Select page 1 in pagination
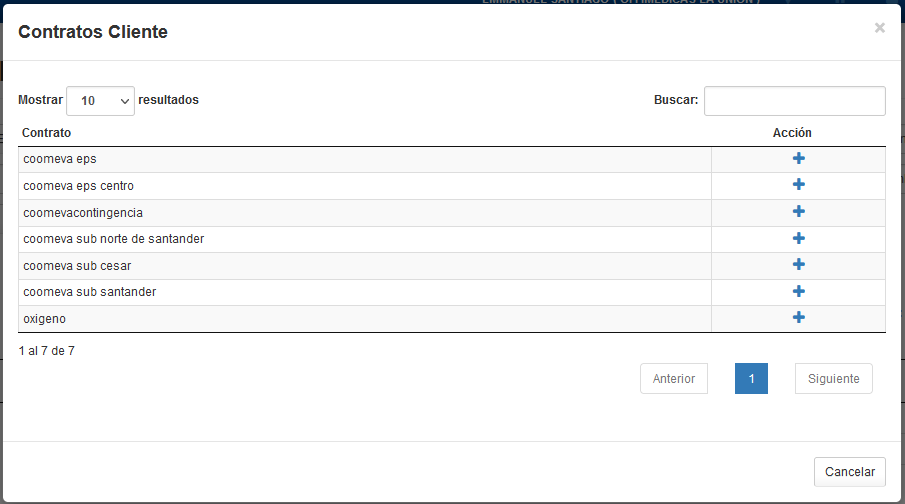 pyautogui.click(x=751, y=379)
